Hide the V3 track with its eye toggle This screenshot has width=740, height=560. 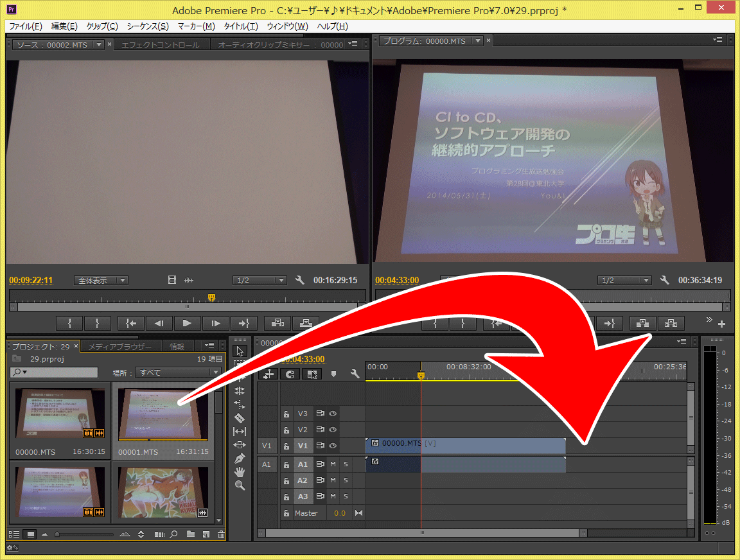[x=333, y=414]
